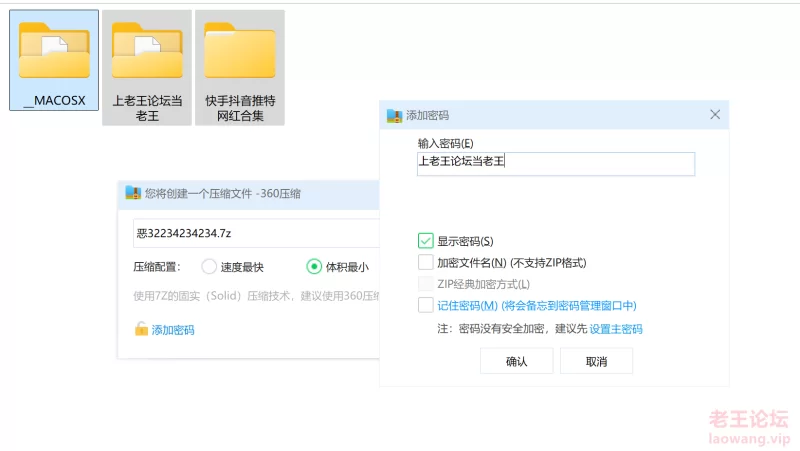Image resolution: width=800 pixels, height=451 pixels.
Task: Select the 上老王论坛当老王 folder
Action: (147, 67)
